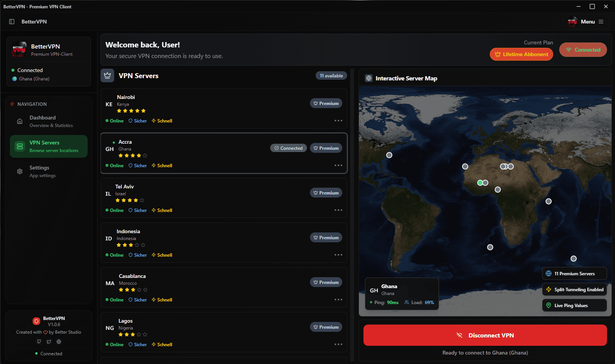615x364 pixels.
Task: Select the Indonesia server card
Action: click(x=224, y=243)
